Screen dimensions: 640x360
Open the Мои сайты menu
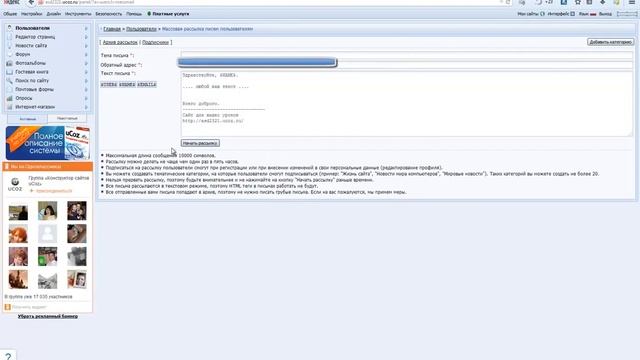pyautogui.click(x=531, y=14)
